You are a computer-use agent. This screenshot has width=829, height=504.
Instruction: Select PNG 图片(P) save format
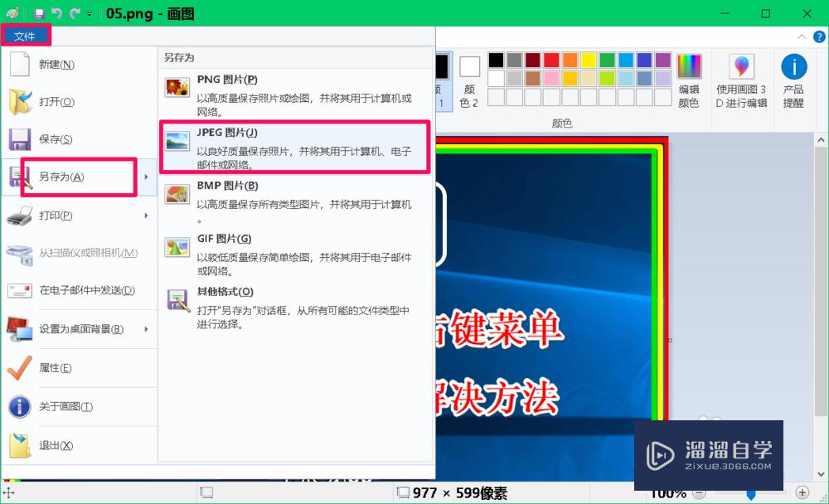[295, 94]
